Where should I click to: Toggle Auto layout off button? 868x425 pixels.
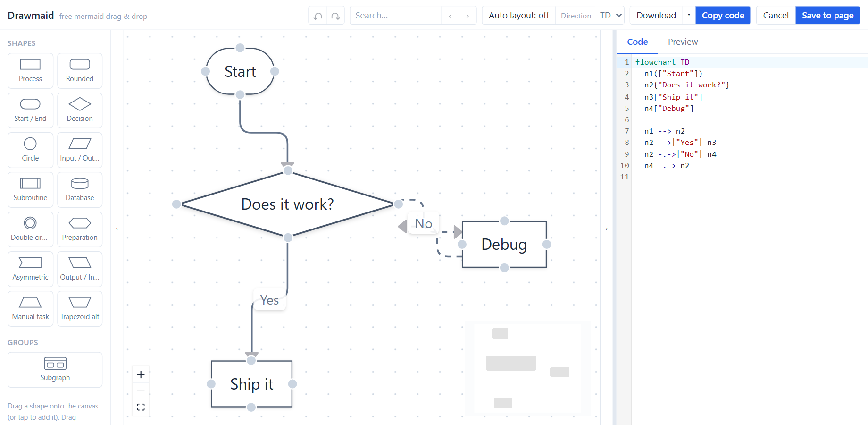tap(519, 16)
